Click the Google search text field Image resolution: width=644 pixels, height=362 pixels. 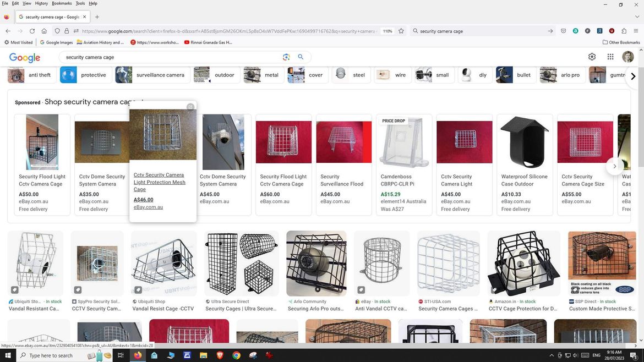click(x=171, y=57)
